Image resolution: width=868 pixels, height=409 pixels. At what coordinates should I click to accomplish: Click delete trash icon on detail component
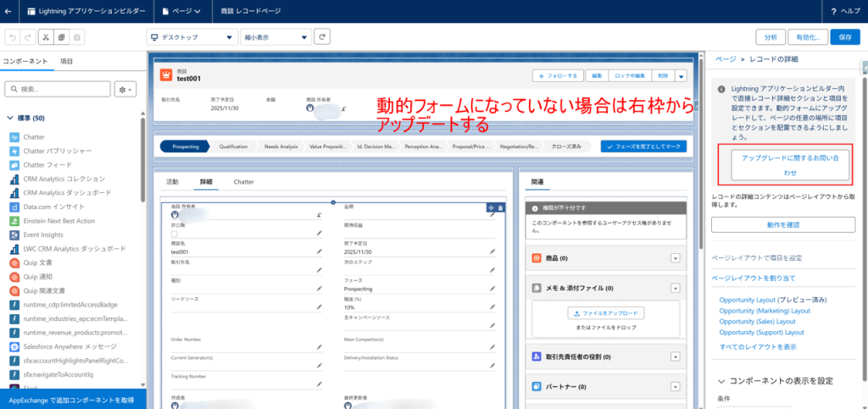[500, 207]
